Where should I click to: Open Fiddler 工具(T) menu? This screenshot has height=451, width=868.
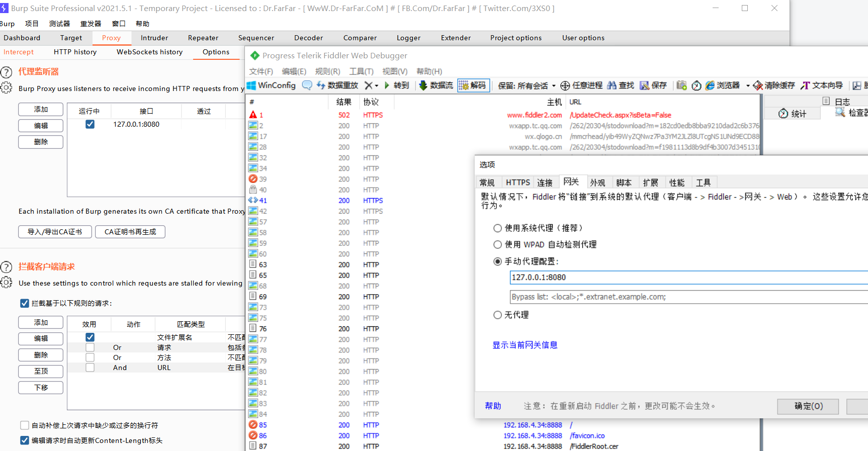(361, 71)
